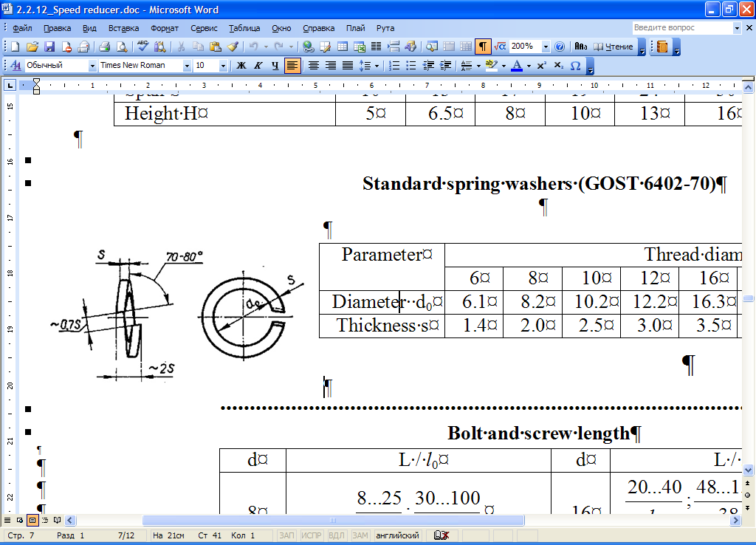This screenshot has width=756, height=545.
Task: Paste from the clipboard
Action: pos(216,47)
